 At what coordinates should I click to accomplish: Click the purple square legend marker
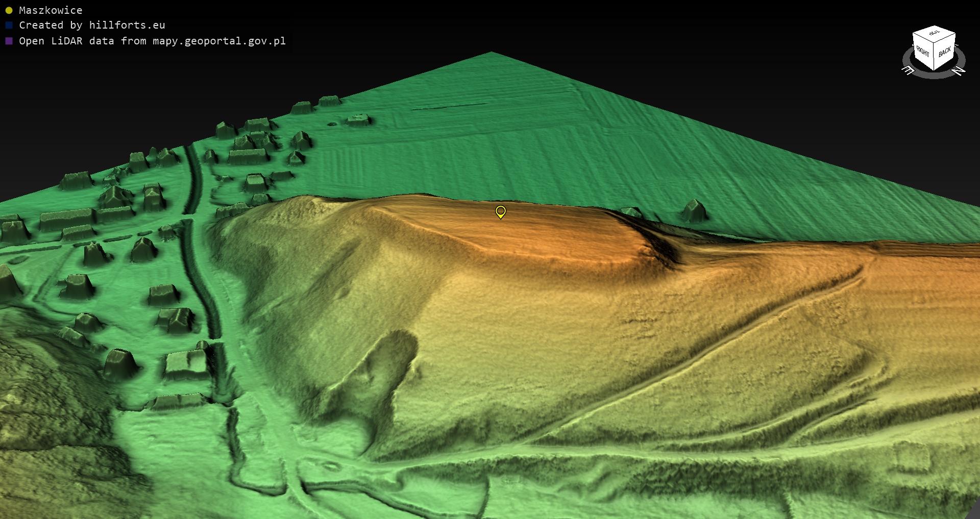pos(9,41)
